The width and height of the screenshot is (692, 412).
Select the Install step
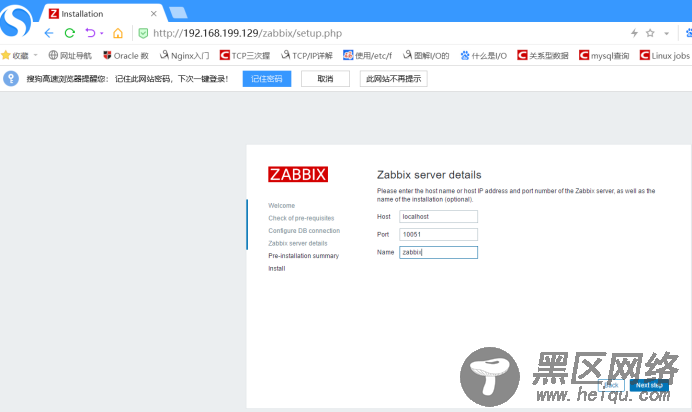(x=277, y=268)
